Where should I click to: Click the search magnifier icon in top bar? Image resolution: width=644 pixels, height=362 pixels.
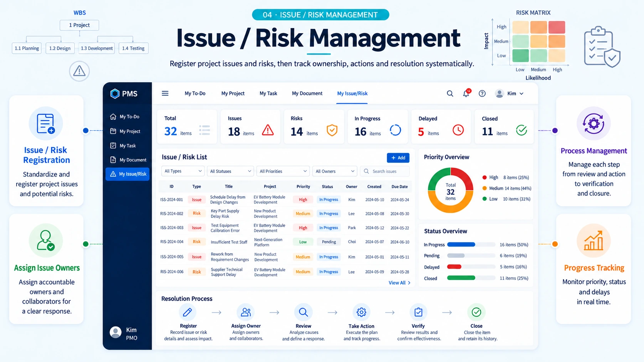[450, 93]
